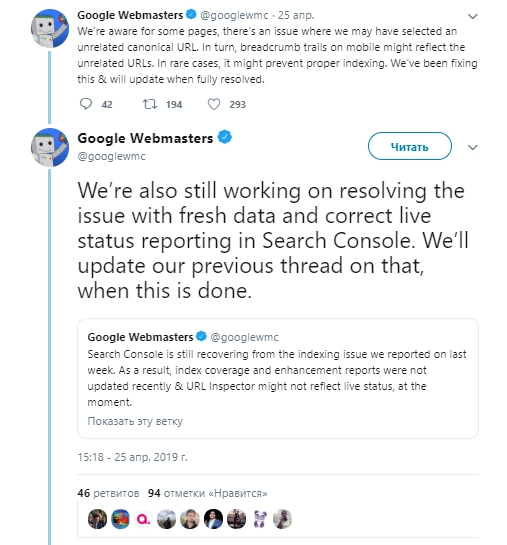Click verified badge in quoted tweet
The width and height of the screenshot is (507, 545).
(x=201, y=336)
